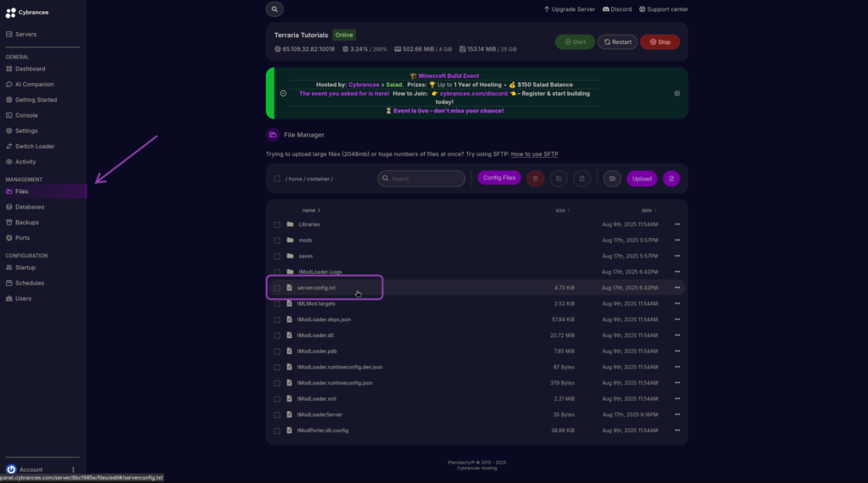Click the file Search input field
The height and width of the screenshot is (483, 868).
click(x=421, y=179)
